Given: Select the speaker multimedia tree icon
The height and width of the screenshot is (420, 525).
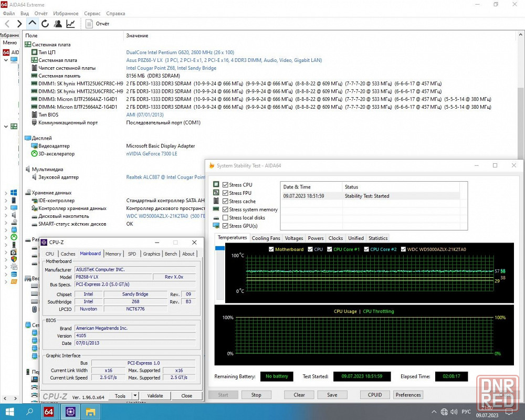Looking at the screenshot, I should click(14, 215).
